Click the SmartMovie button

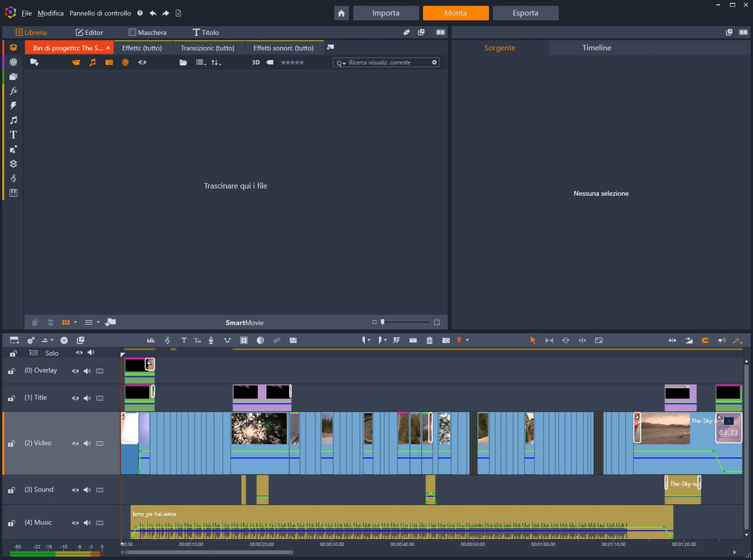[244, 323]
